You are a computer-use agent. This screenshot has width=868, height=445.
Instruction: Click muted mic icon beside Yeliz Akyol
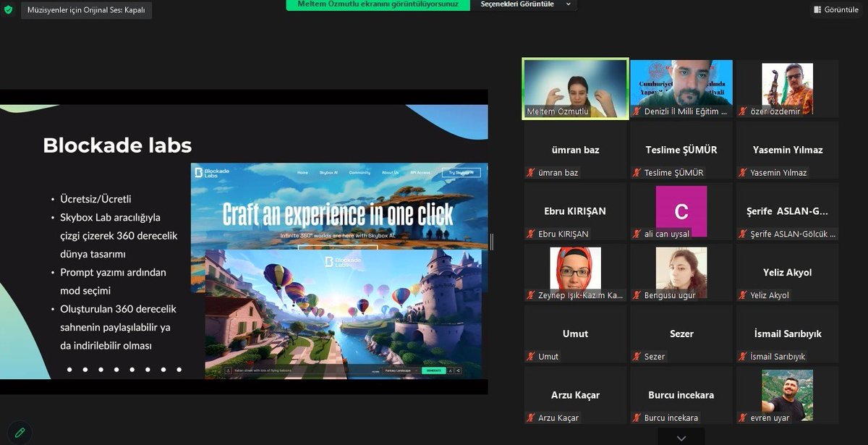(x=744, y=295)
